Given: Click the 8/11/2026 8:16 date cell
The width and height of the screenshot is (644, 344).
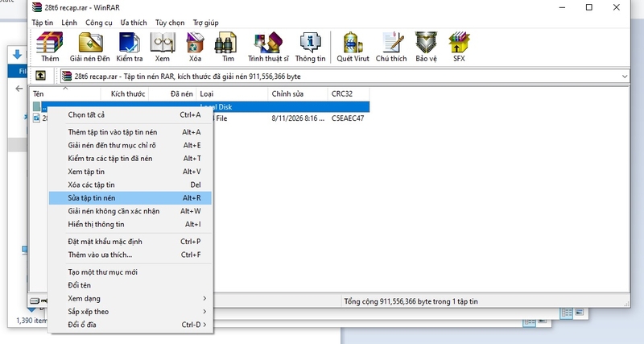Looking at the screenshot, I should click(x=298, y=118).
